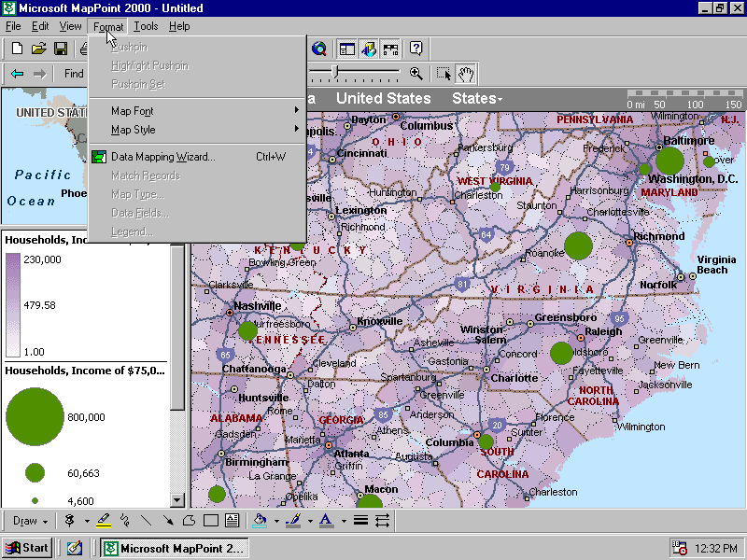Open the Edit menu
This screenshot has height=560, width=747.
[40, 26]
